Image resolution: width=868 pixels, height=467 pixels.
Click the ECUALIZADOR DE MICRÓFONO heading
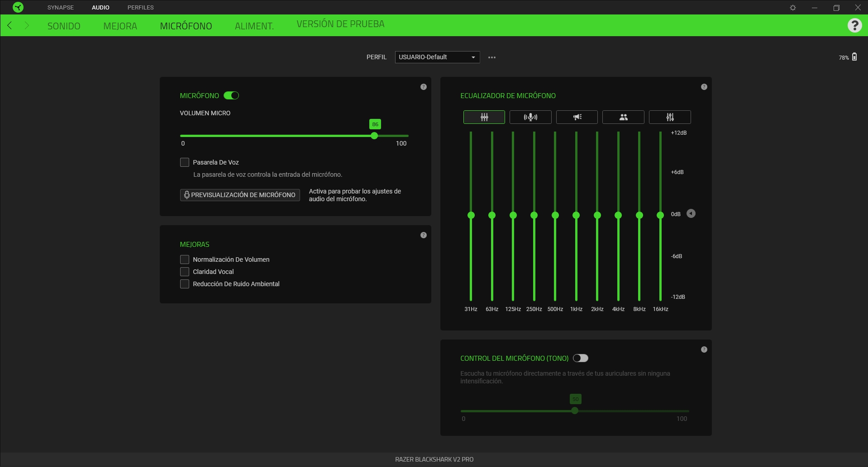click(508, 96)
